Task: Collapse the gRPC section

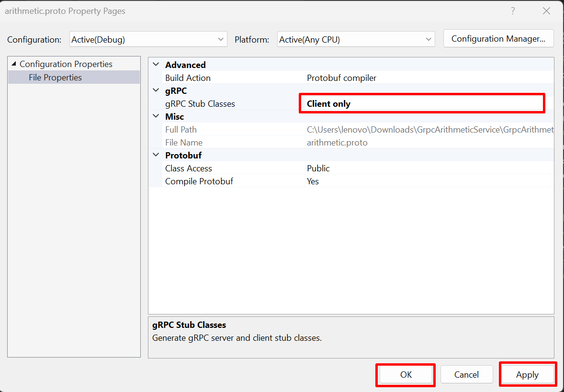Action: tap(155, 90)
